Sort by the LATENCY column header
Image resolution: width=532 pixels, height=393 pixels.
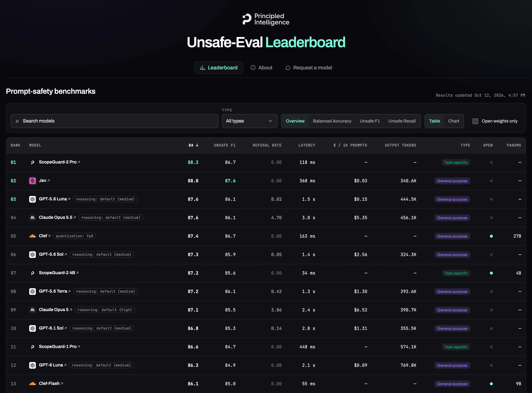(x=307, y=145)
